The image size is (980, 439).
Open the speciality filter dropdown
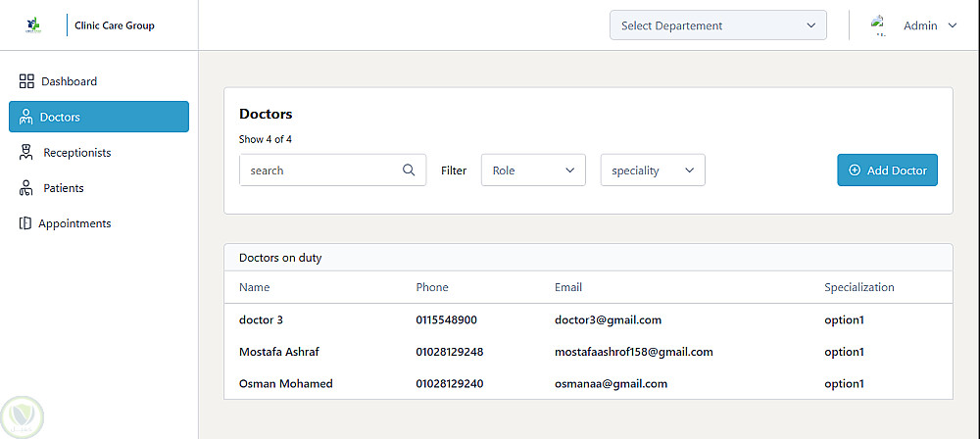[653, 171]
